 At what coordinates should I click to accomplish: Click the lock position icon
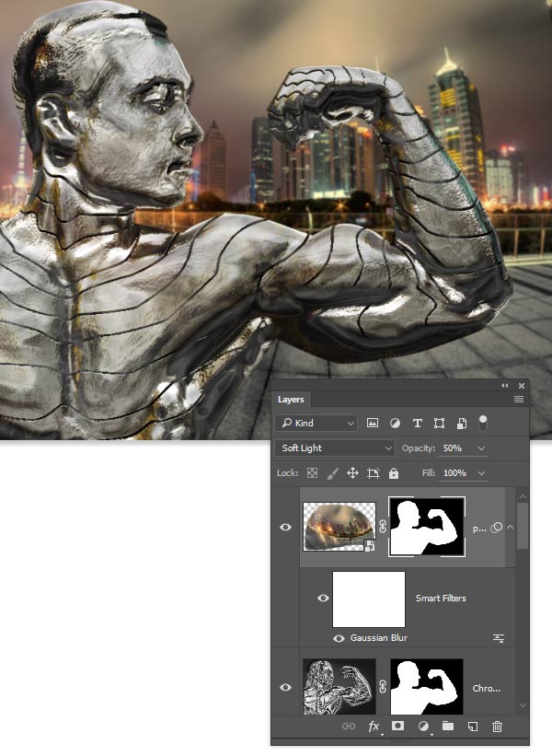click(352, 473)
